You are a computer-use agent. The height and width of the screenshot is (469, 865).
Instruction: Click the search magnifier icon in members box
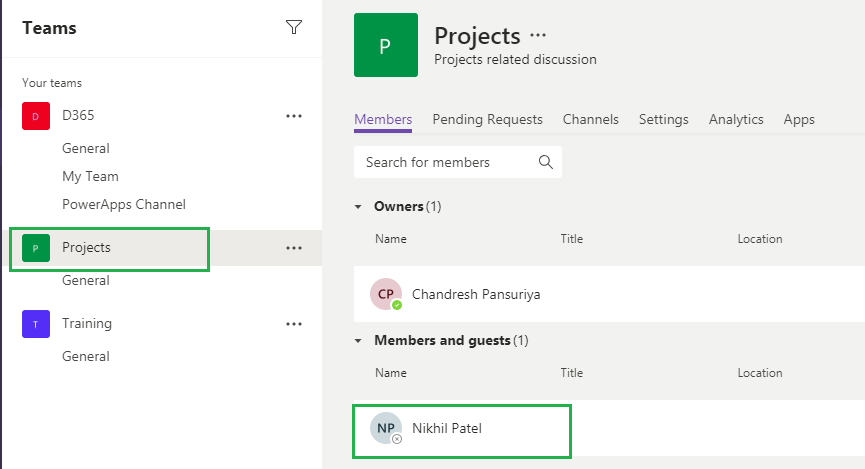click(546, 162)
